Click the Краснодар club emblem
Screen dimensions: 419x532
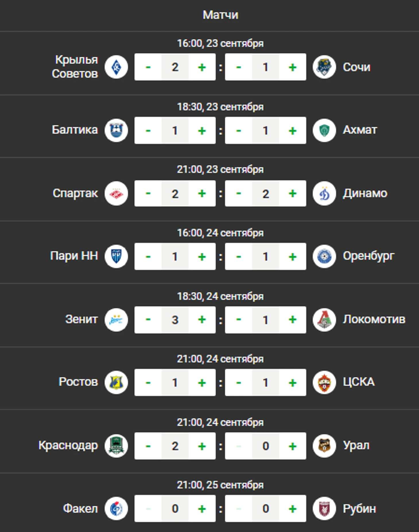[x=116, y=446]
